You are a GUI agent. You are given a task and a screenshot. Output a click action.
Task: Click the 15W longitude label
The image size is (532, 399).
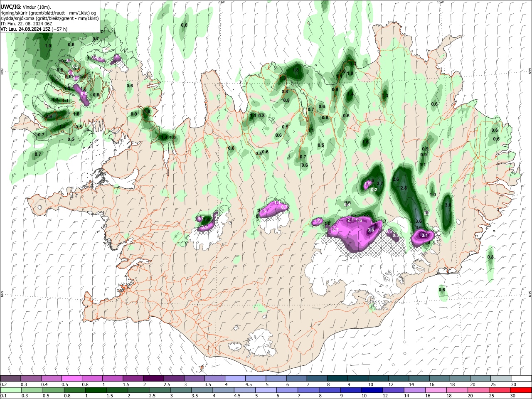440,2
